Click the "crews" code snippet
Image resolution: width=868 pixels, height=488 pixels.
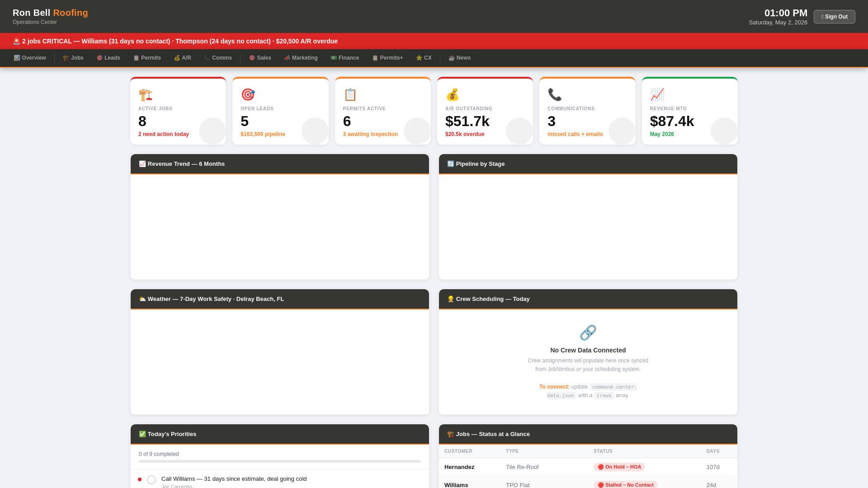(x=604, y=395)
